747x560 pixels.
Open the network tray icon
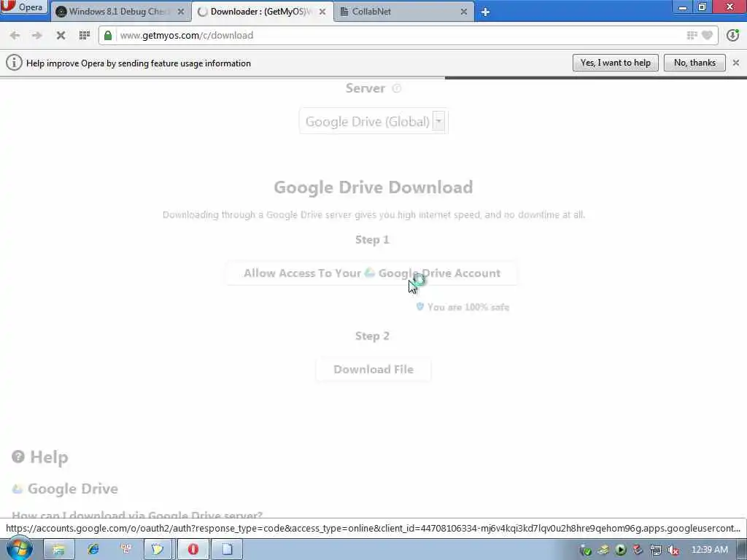656,550
